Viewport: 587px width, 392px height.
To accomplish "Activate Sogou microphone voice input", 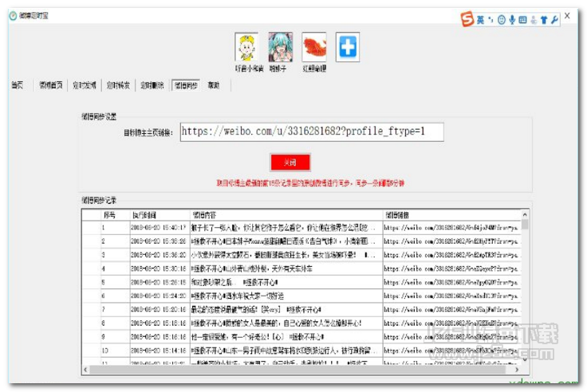I will click(512, 20).
